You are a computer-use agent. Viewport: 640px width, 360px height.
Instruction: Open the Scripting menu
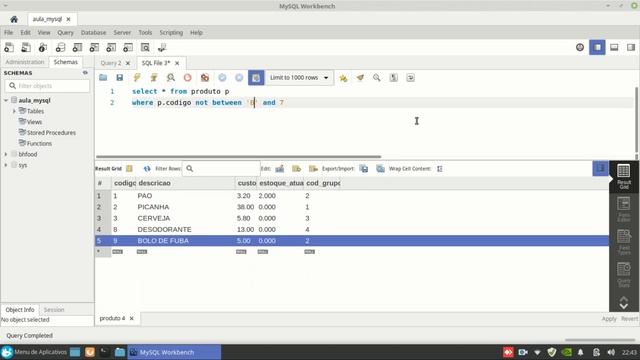[171, 32]
